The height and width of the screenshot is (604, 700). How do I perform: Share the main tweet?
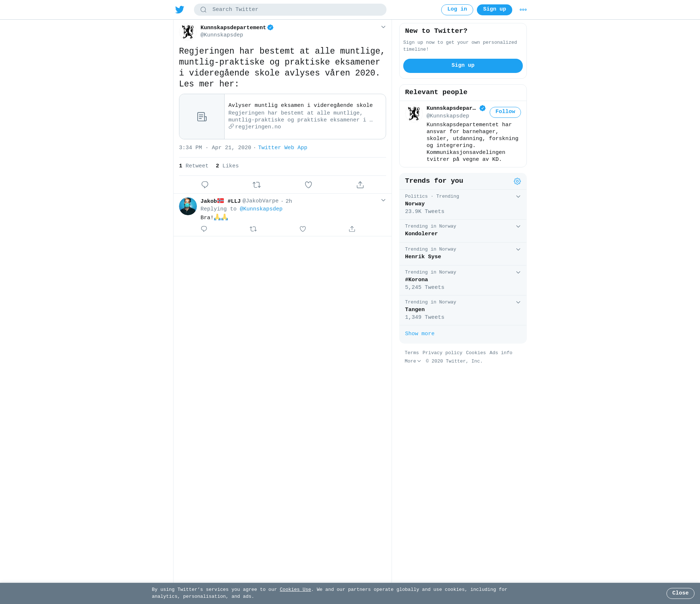point(360,185)
